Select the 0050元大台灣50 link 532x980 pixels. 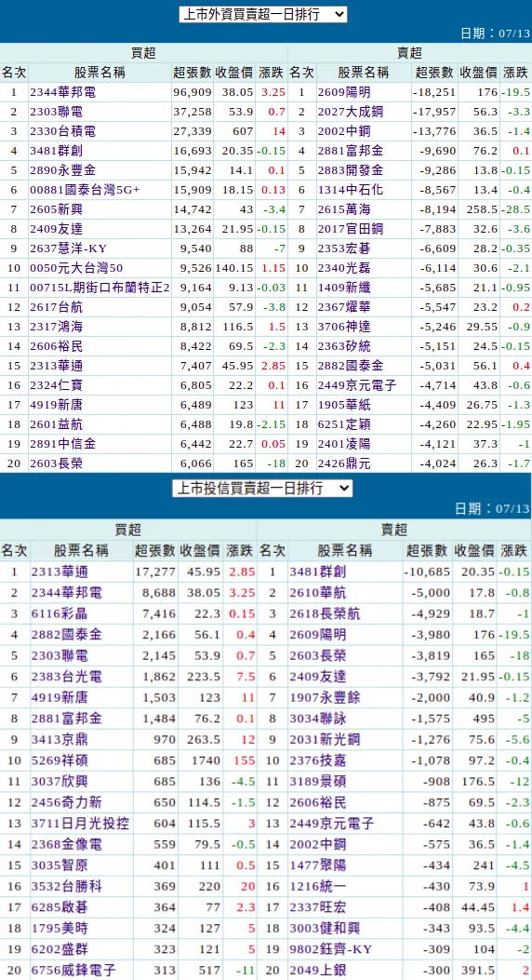[x=76, y=268]
